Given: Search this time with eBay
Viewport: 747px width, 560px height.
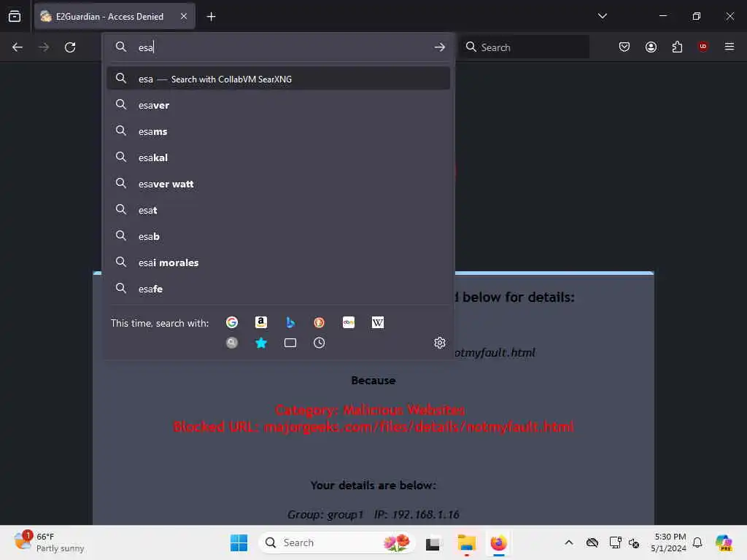Looking at the screenshot, I should [349, 322].
